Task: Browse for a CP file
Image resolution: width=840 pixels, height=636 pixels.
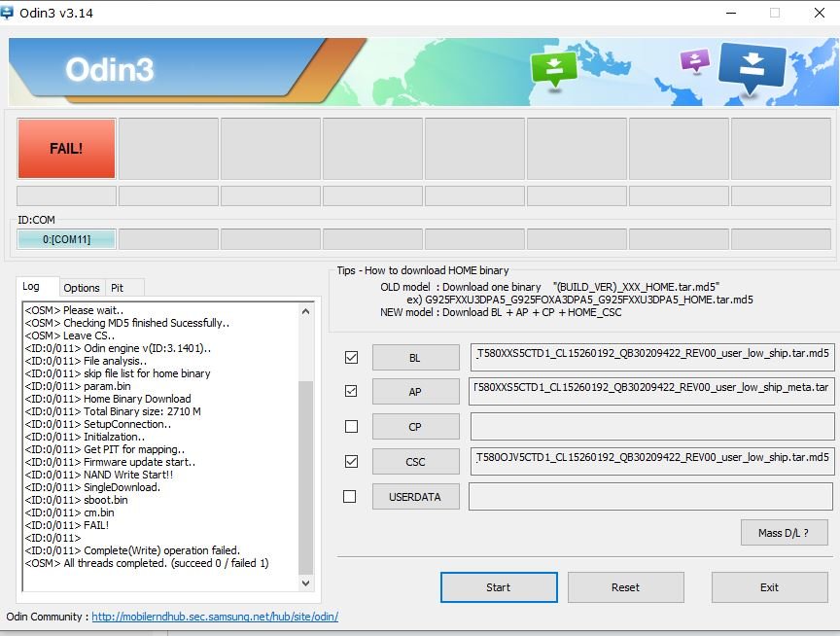Action: coord(416,427)
